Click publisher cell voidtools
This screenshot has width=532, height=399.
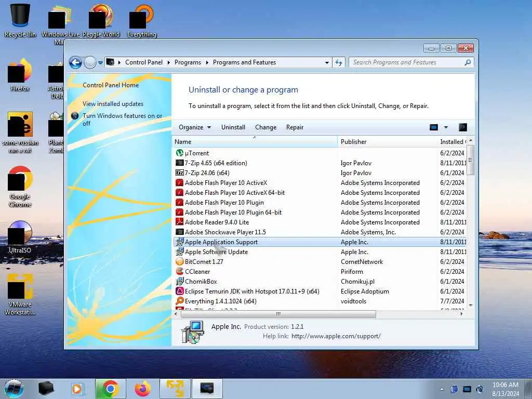(353, 301)
